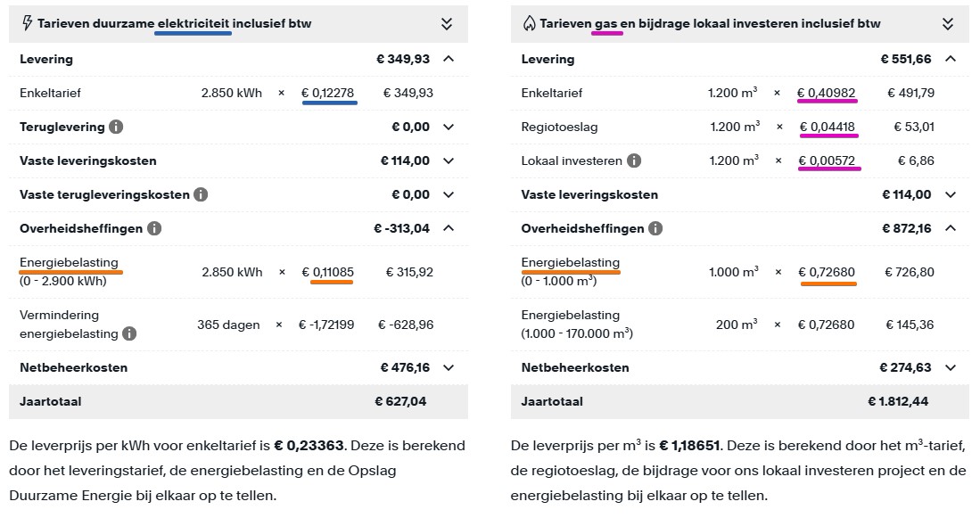Expand Vaste leveringskosten in the gas panel
The height and width of the screenshot is (518, 980).
click(x=951, y=194)
